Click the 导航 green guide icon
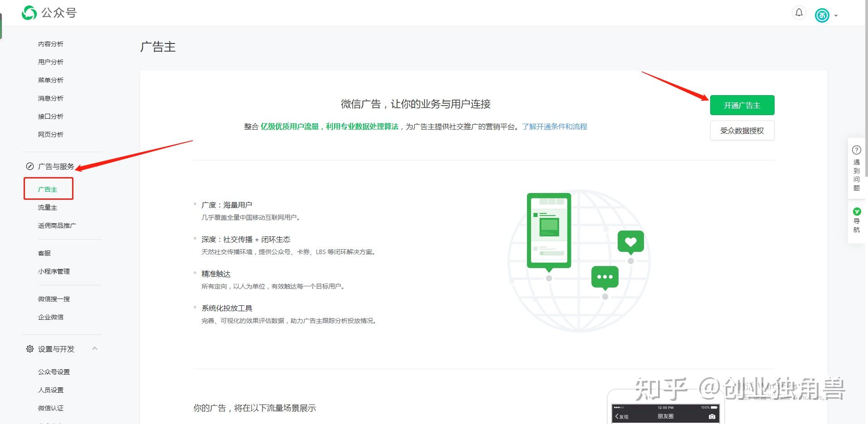This screenshot has width=868, height=424. click(x=857, y=211)
